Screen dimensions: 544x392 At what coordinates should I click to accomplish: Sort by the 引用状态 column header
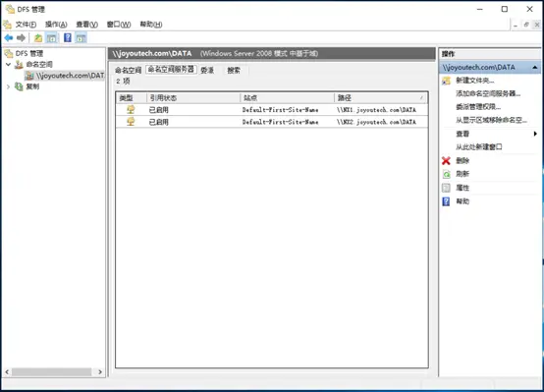pos(193,98)
